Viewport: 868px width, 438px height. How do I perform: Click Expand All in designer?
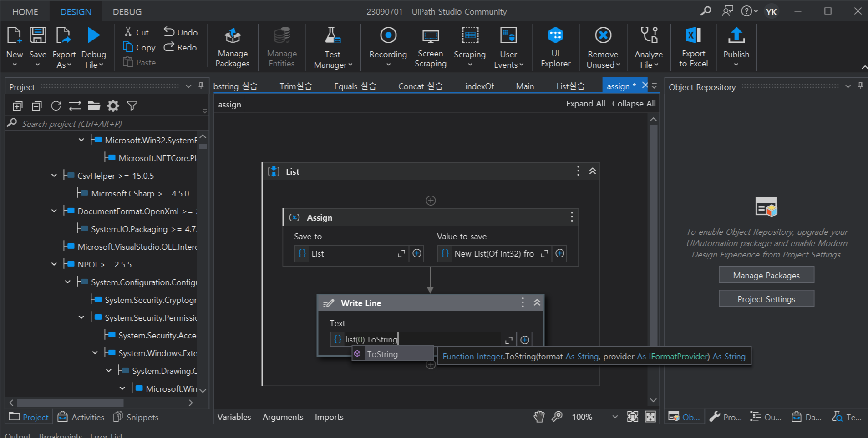(x=585, y=104)
